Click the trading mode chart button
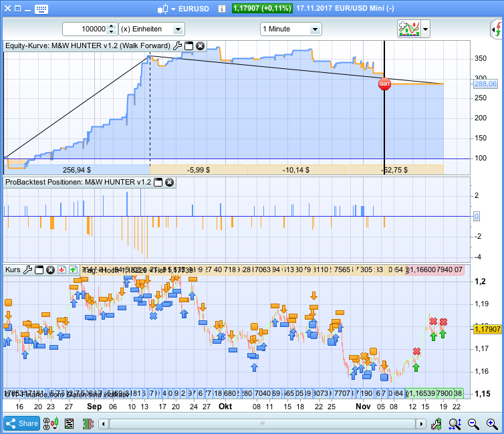This screenshot has width=504, height=434. click(407, 29)
